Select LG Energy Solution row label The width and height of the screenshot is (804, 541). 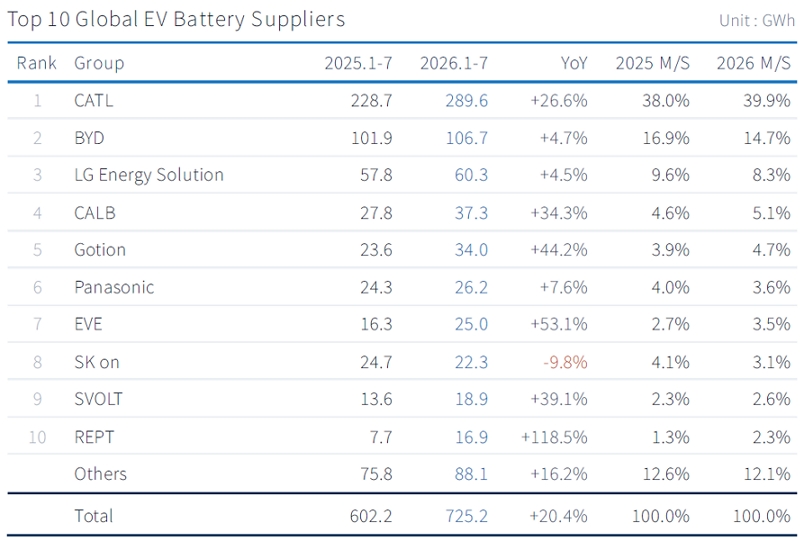point(149,175)
